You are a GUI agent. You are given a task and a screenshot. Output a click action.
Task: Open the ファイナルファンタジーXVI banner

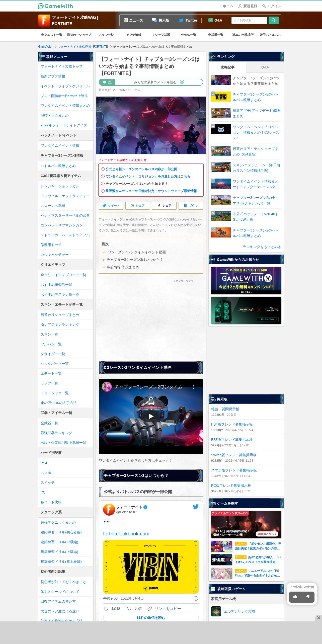tap(246, 524)
